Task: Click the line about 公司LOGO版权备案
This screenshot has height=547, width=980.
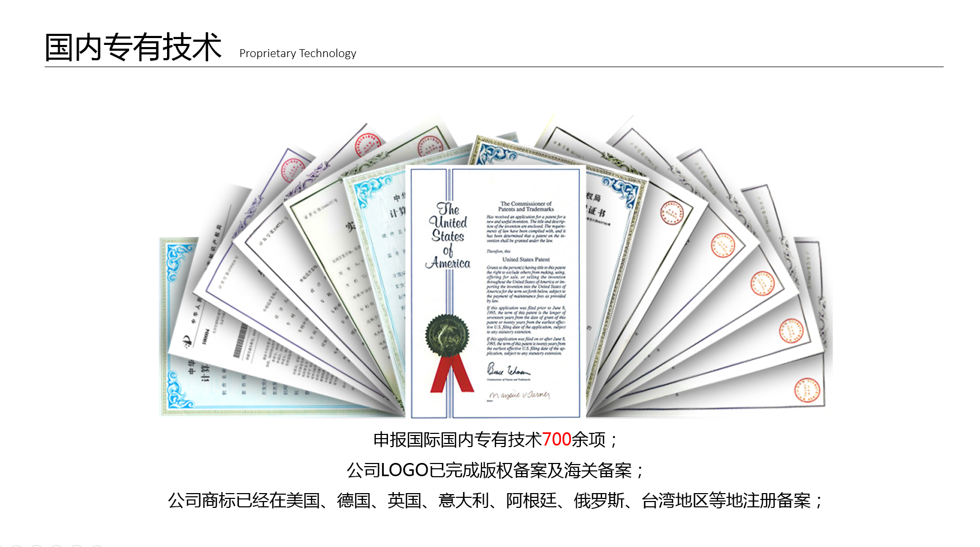Action: click(x=495, y=470)
